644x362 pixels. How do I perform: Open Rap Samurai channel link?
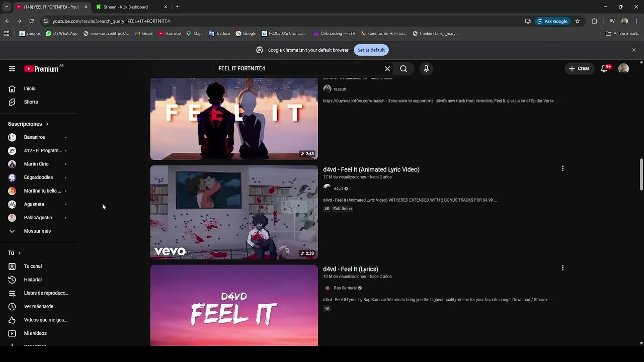345,288
